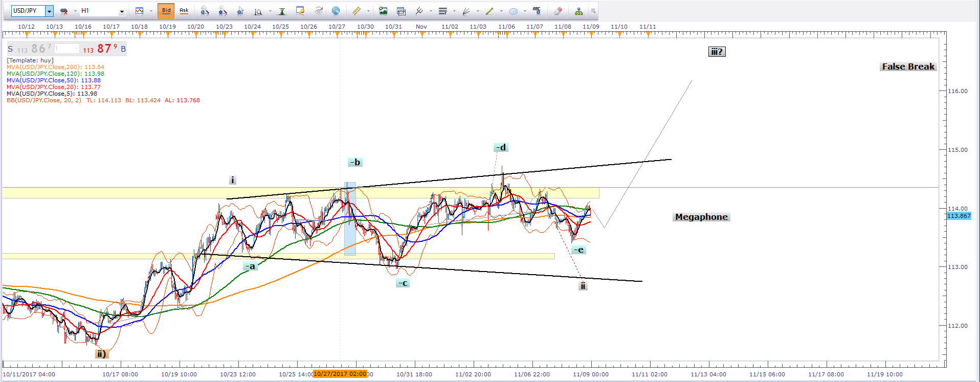980x382 pixels.
Task: Toggle the Ask price mode
Action: coord(184,11)
